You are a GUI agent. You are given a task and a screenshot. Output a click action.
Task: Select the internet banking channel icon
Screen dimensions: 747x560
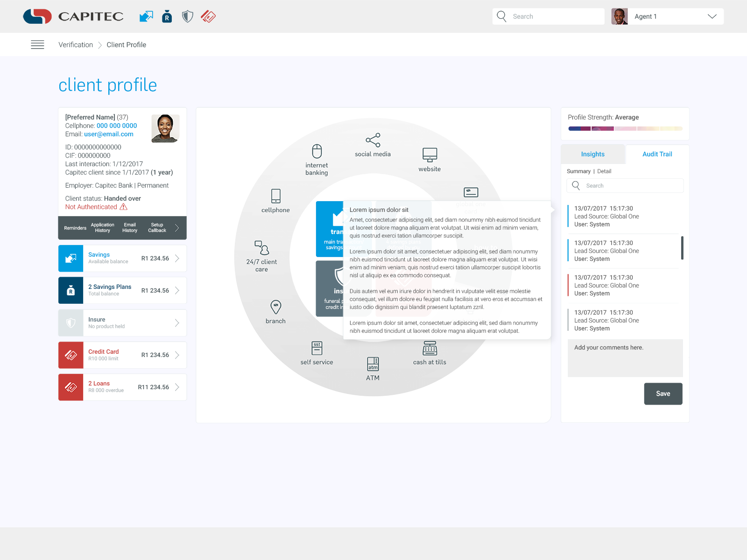pyautogui.click(x=317, y=151)
